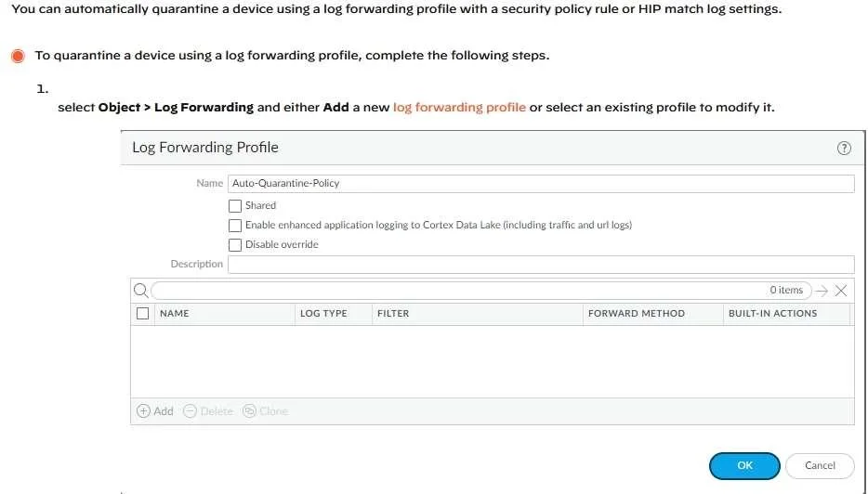Click the Clone icon
The height and width of the screenshot is (494, 868).
tap(249, 411)
